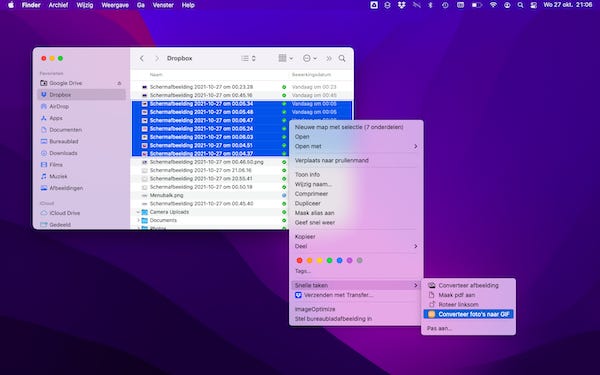Choose Maak alias aan
Viewport: 600px width, 375px height.
(356, 213)
